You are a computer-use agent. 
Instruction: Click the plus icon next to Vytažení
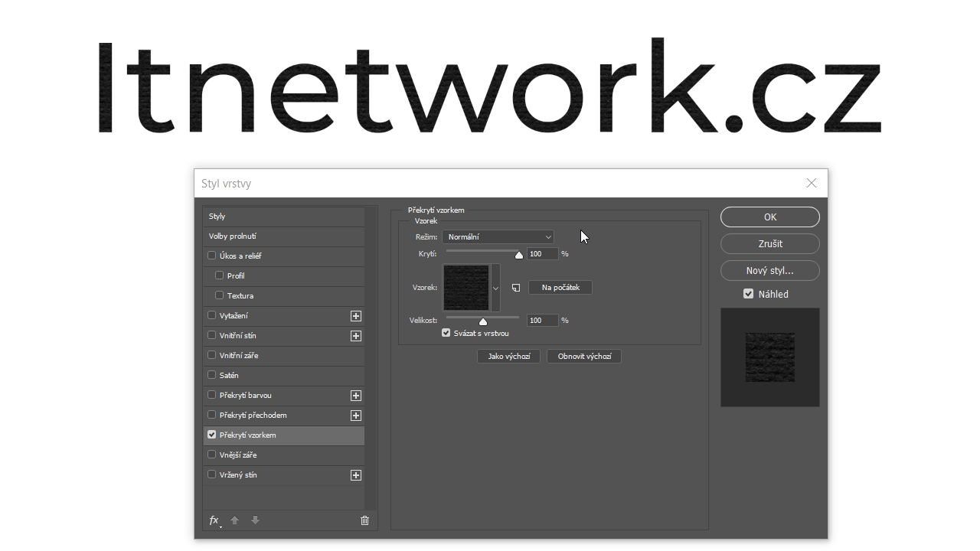tap(355, 316)
